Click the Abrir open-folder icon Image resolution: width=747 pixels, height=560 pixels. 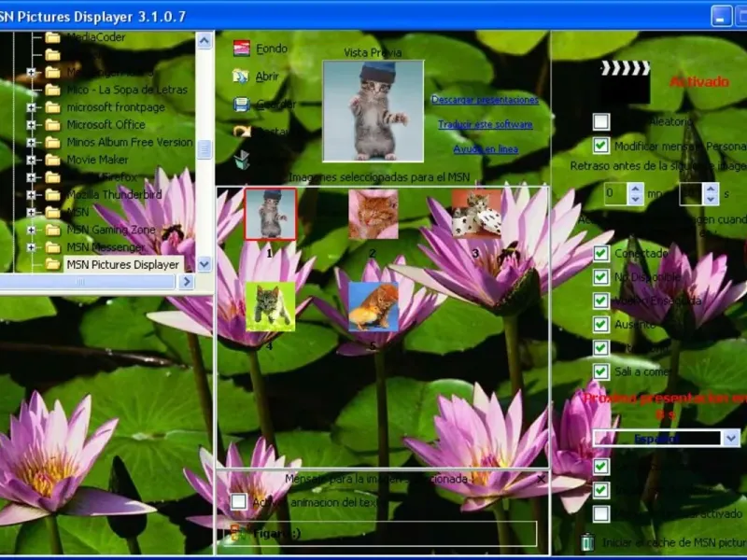[x=241, y=76]
